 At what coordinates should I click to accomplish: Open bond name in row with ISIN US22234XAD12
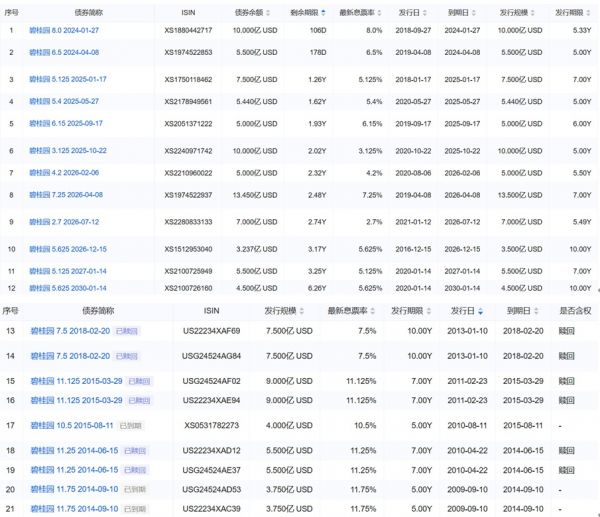pos(74,451)
